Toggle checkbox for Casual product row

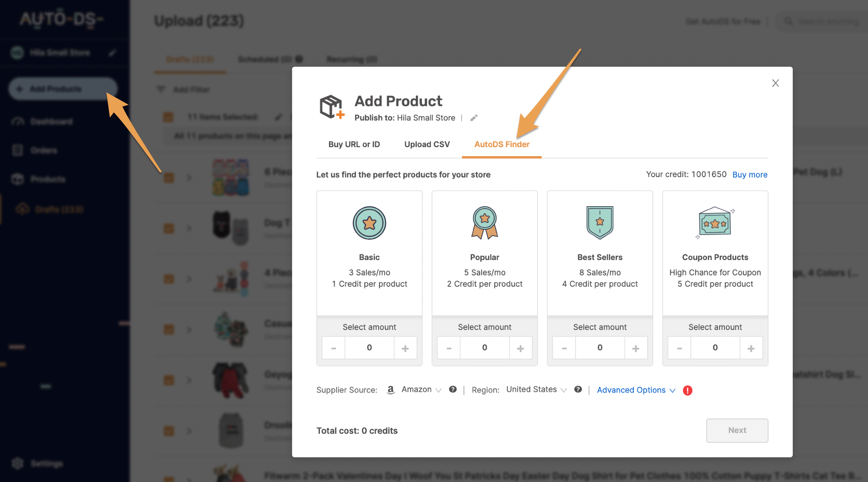[169, 330]
